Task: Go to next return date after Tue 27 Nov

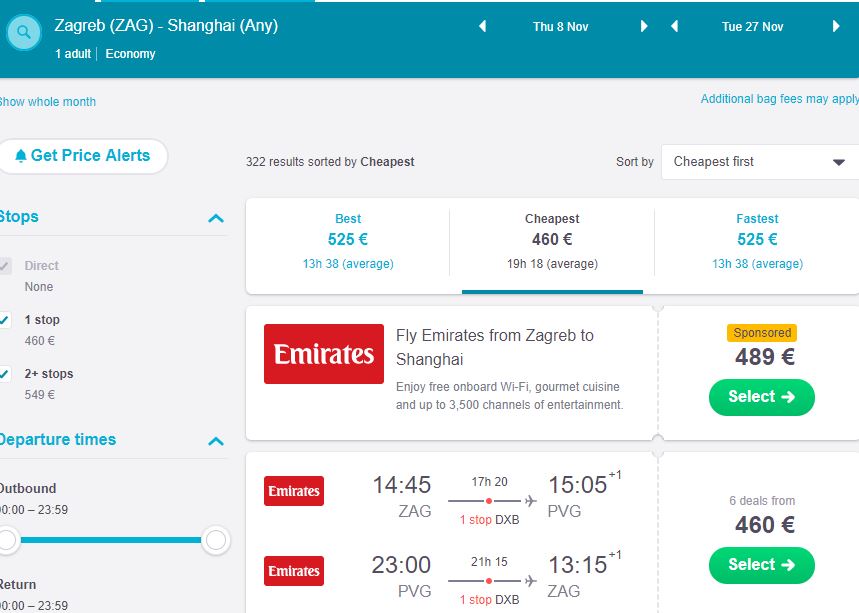Action: coord(836,27)
